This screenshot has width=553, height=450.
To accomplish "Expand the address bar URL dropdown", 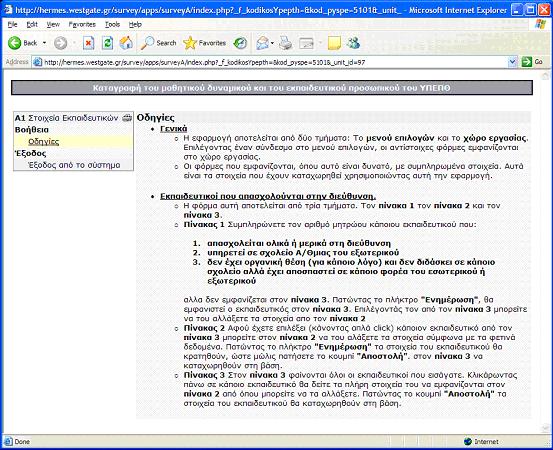I will pyautogui.click(x=512, y=62).
